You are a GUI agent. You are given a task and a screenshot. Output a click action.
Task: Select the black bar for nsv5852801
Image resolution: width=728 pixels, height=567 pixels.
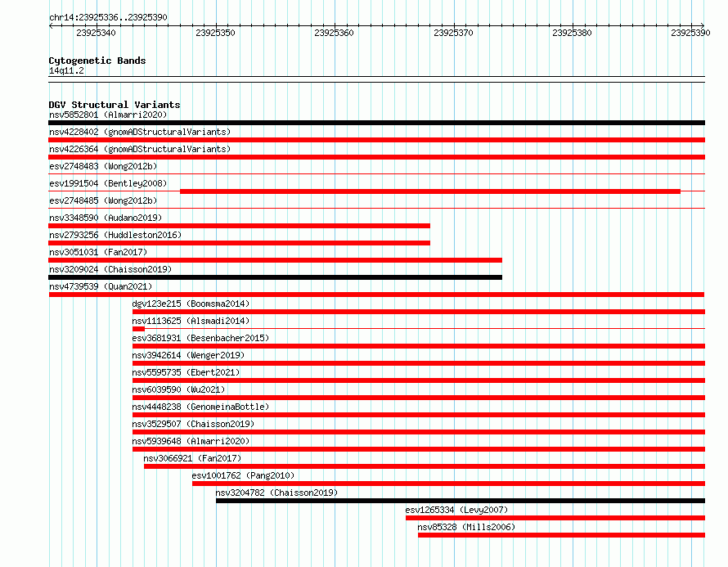[x=376, y=123]
